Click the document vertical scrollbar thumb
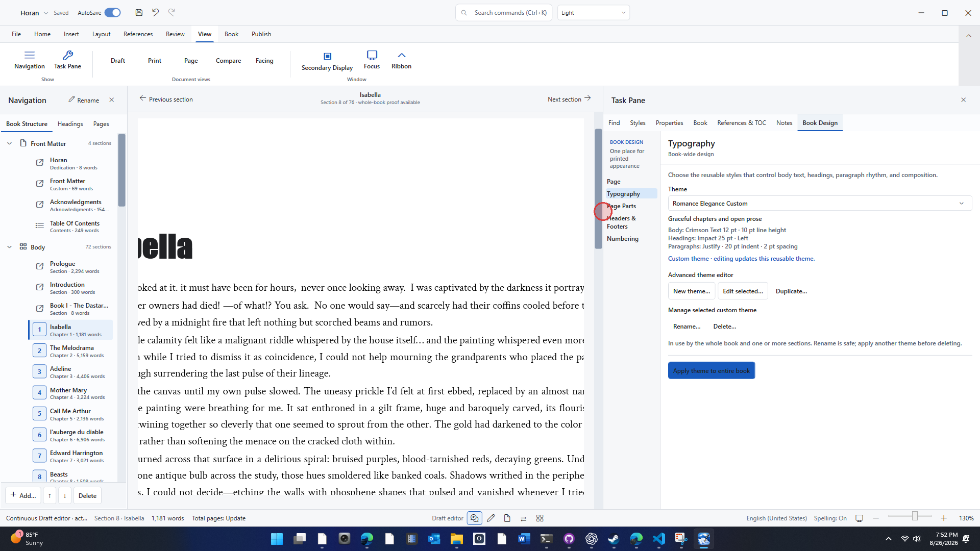This screenshot has height=551, width=980. pos(598,189)
